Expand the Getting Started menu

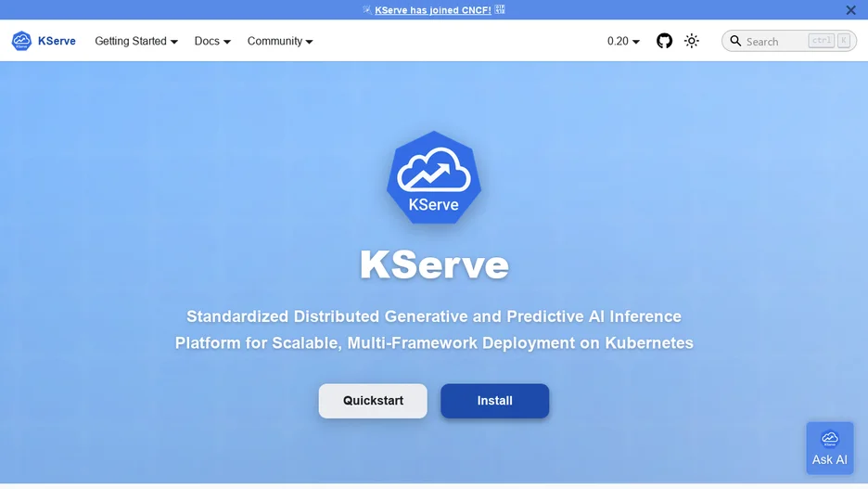(x=136, y=41)
